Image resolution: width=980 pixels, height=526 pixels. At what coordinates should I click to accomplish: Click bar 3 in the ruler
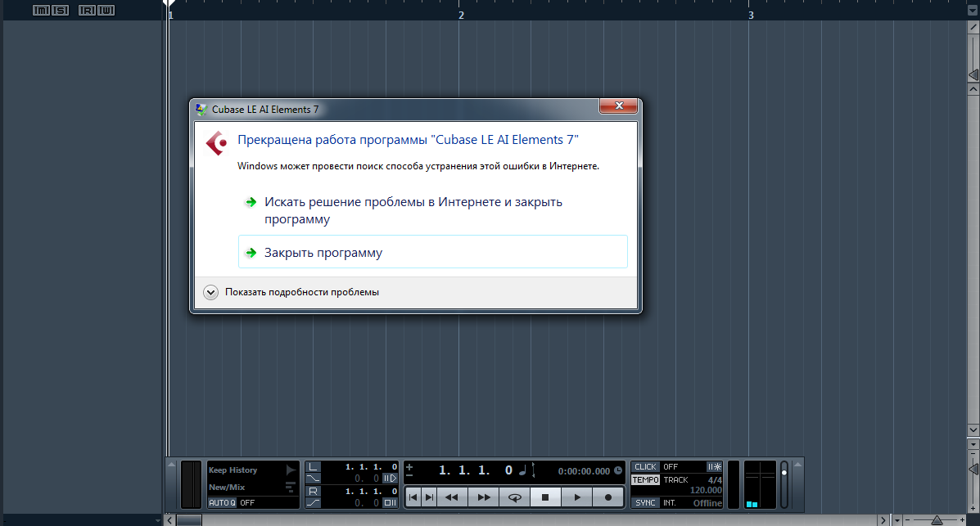pos(751,15)
